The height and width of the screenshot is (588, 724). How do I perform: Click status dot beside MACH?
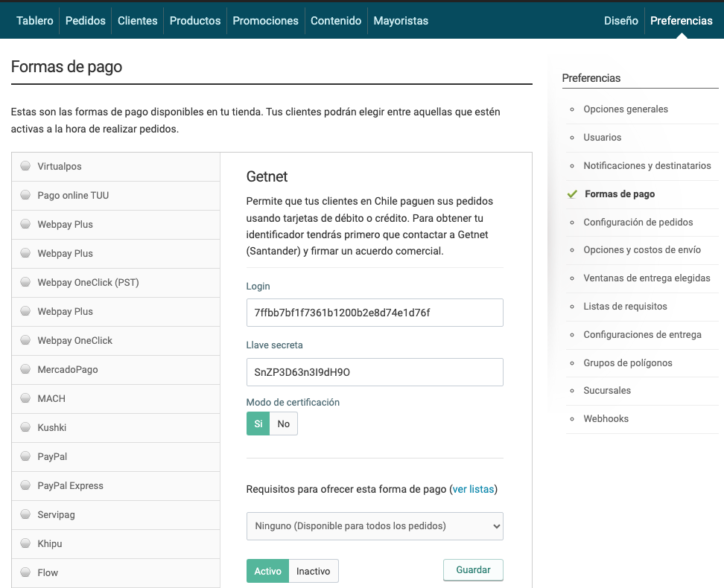25,398
